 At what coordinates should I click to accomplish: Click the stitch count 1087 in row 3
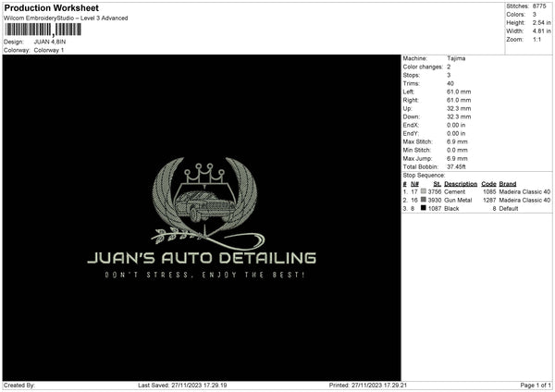coord(435,209)
